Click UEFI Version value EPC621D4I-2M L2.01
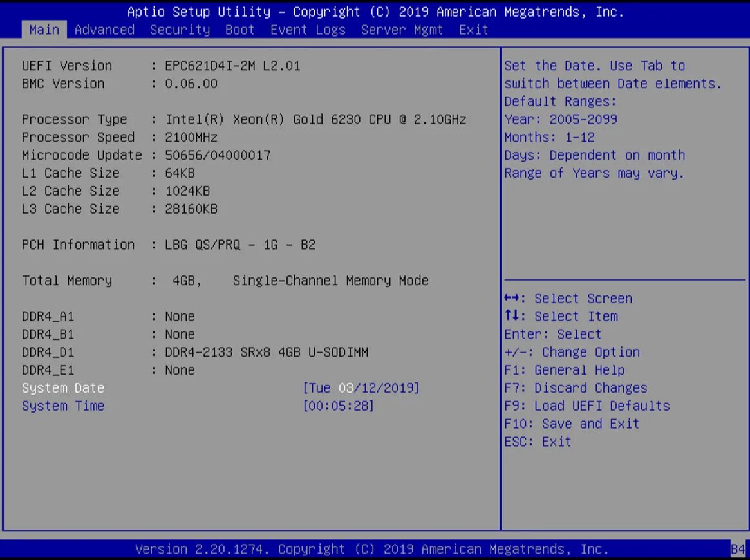The width and height of the screenshot is (750, 560). 232,66
